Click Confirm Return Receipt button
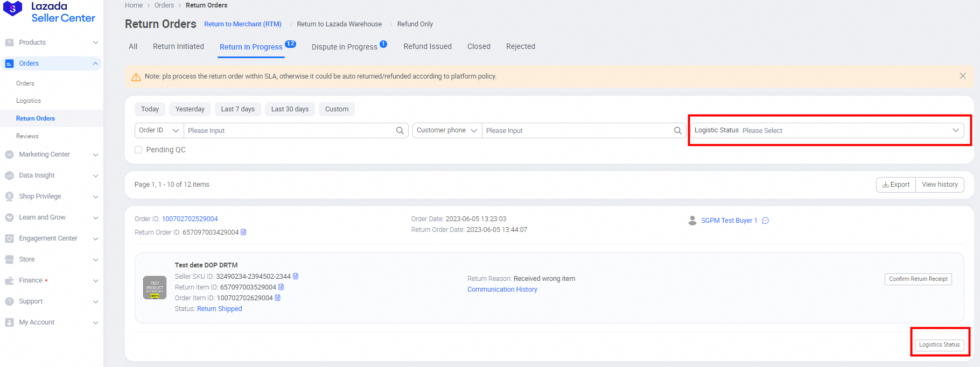Screen dimensions: 980x367 tap(918, 279)
